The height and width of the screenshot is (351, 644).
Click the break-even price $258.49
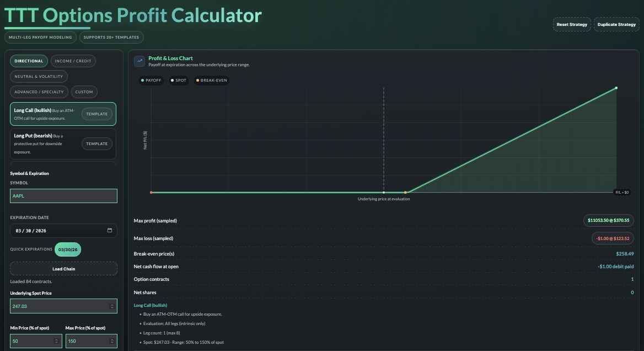click(x=625, y=253)
